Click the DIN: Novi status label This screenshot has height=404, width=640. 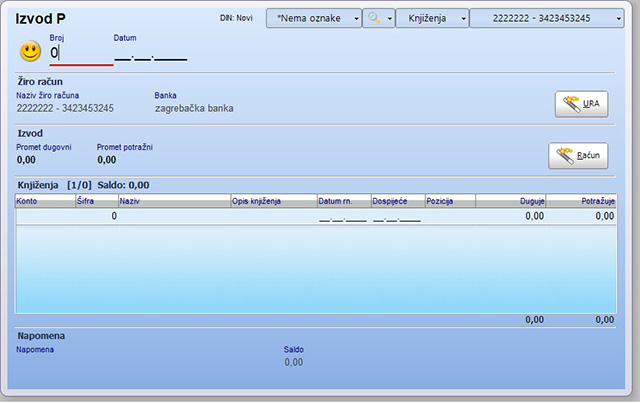236,18
